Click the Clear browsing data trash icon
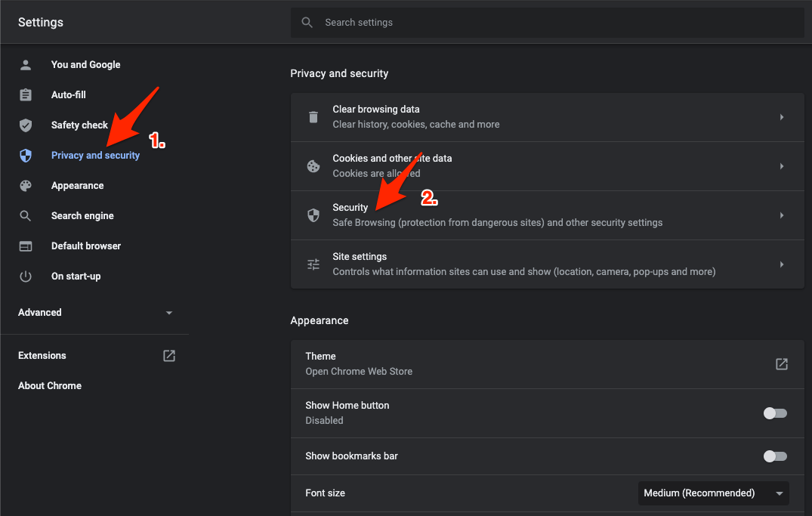812x516 pixels. 313,117
